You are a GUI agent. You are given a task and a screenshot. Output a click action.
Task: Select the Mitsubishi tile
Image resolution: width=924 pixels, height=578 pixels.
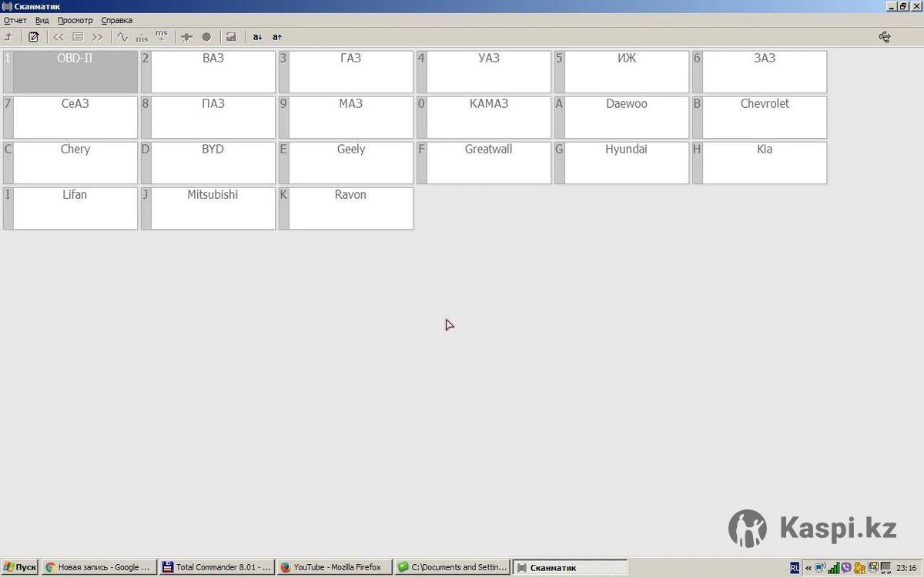[208, 208]
